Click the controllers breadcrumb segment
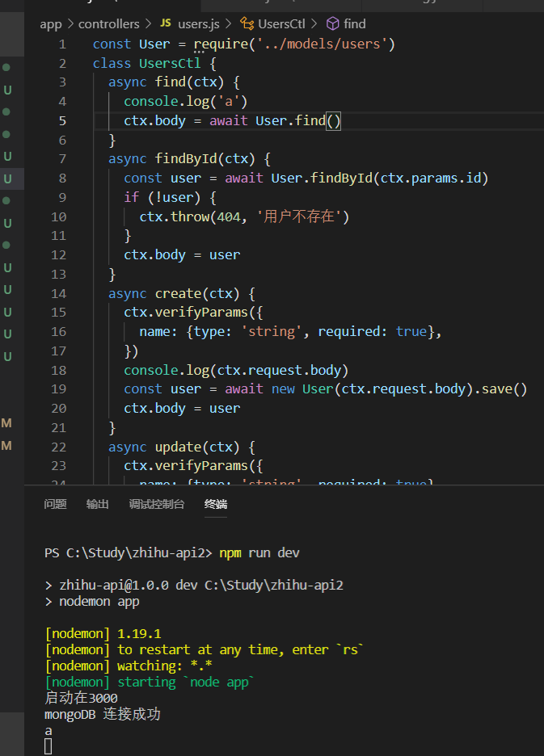Viewport: 544px width, 756px height. pos(108,24)
